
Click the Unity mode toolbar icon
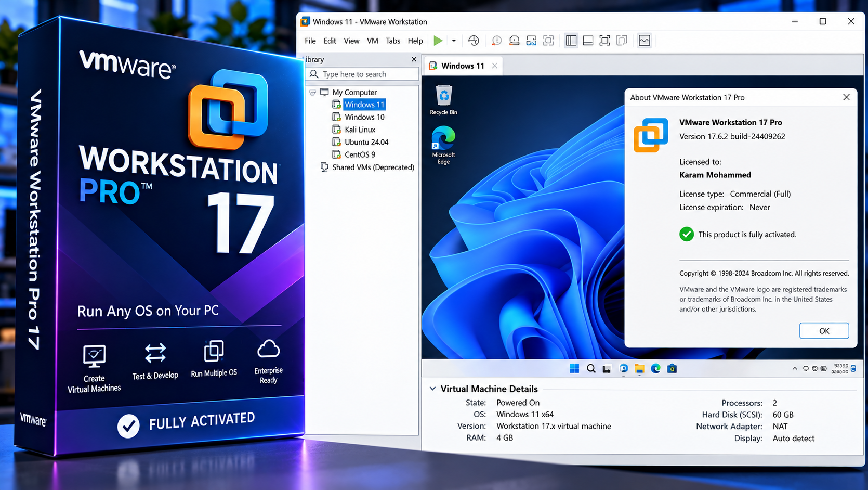(622, 41)
